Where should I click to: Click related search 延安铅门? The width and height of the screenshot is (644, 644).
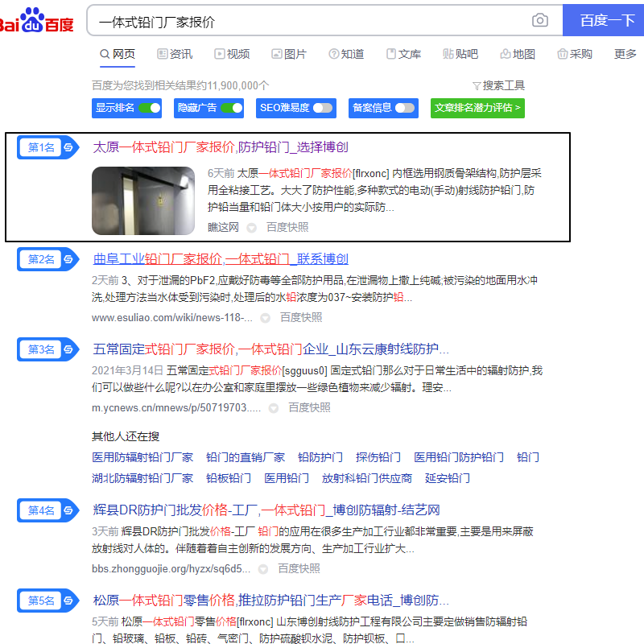click(x=448, y=478)
